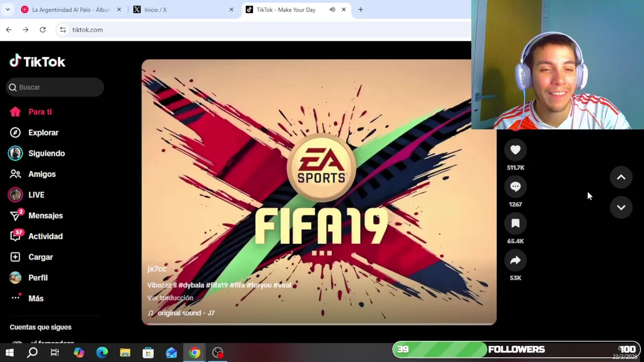Click the 65.4K saves count
644x362 pixels.
(515, 241)
